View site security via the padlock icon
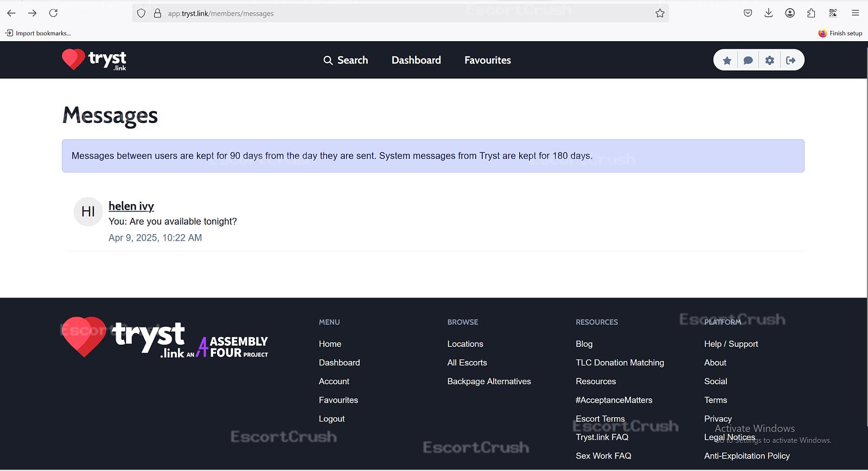 coord(157,14)
